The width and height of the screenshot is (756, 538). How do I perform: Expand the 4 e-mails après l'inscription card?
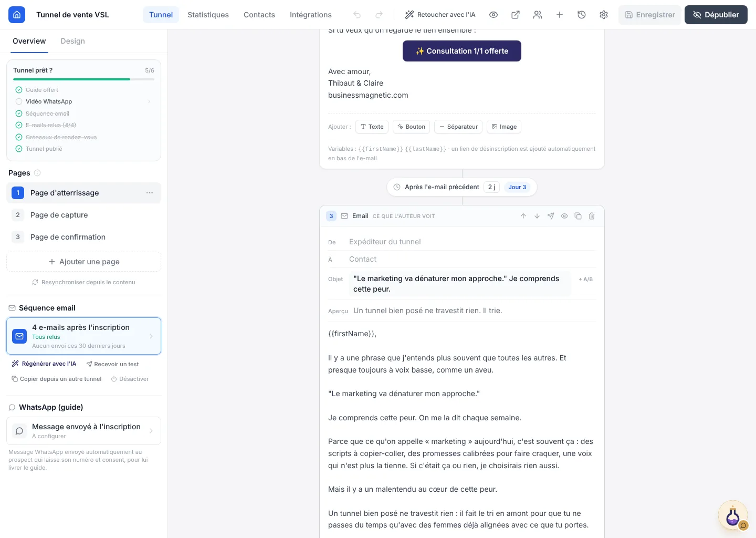[x=84, y=336]
